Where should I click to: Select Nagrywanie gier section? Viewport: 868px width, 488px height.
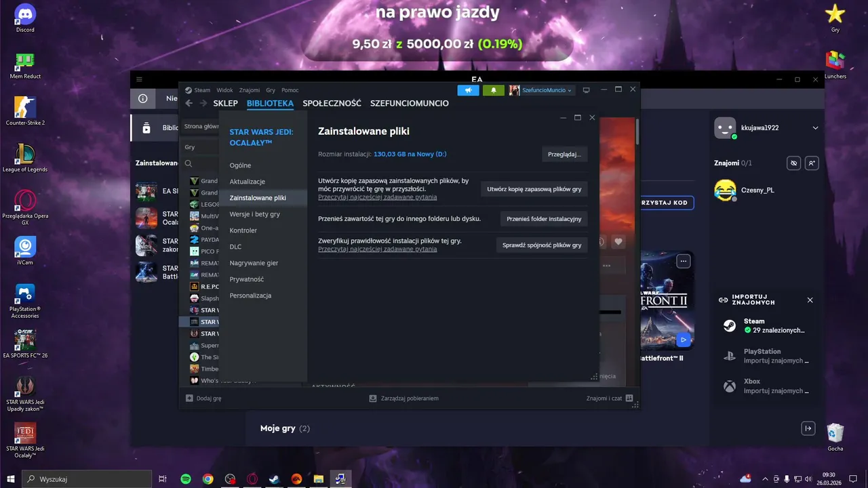(263, 263)
